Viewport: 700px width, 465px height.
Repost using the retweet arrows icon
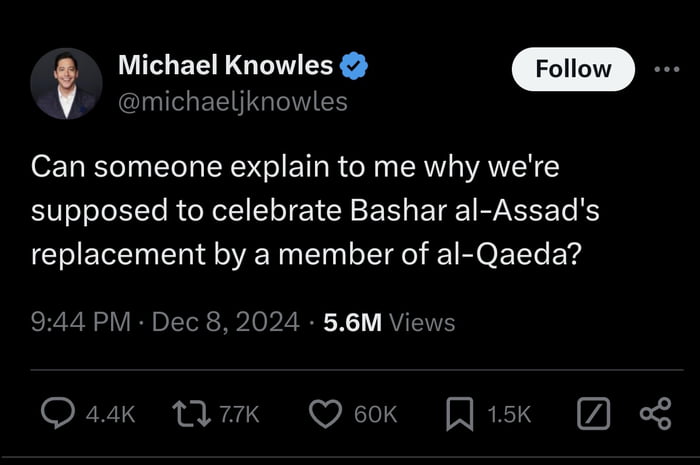tap(191, 414)
